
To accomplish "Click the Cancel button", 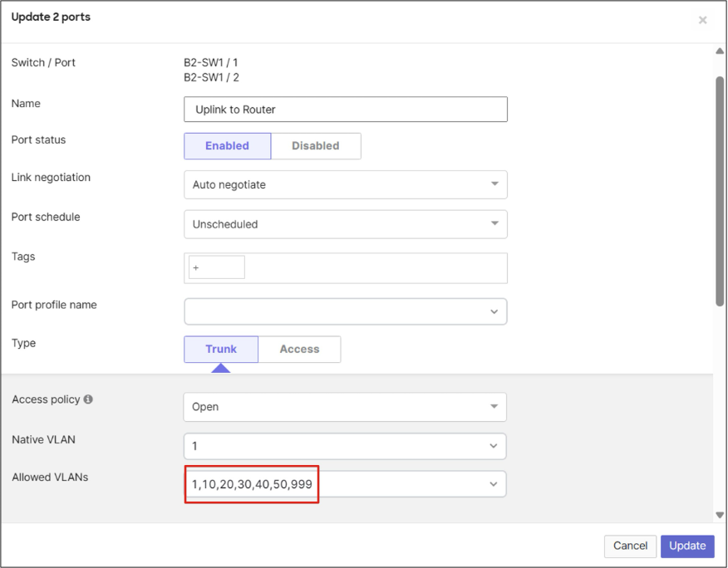I will [x=630, y=546].
